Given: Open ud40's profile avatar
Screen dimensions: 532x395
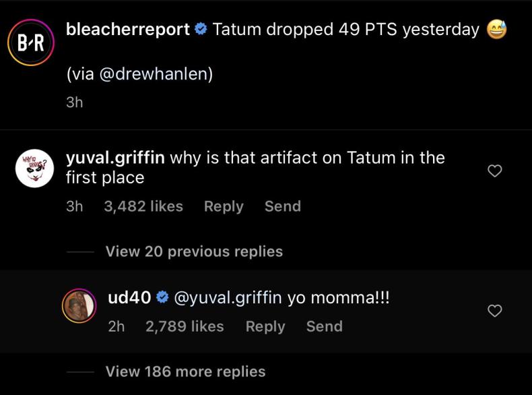Looking at the screenshot, I should [79, 306].
